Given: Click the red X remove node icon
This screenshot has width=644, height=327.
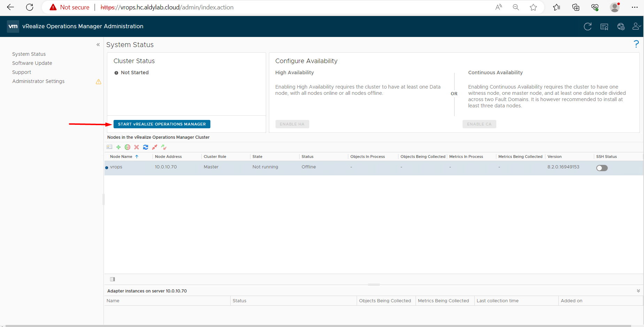Looking at the screenshot, I should (x=137, y=147).
